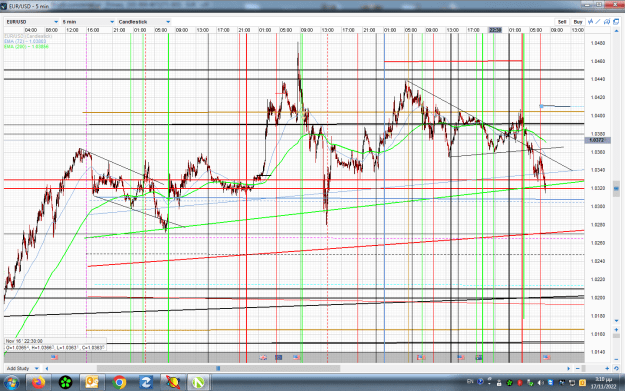
Task: Click the OHLC values readout at bottom left
Action: (x=55, y=348)
